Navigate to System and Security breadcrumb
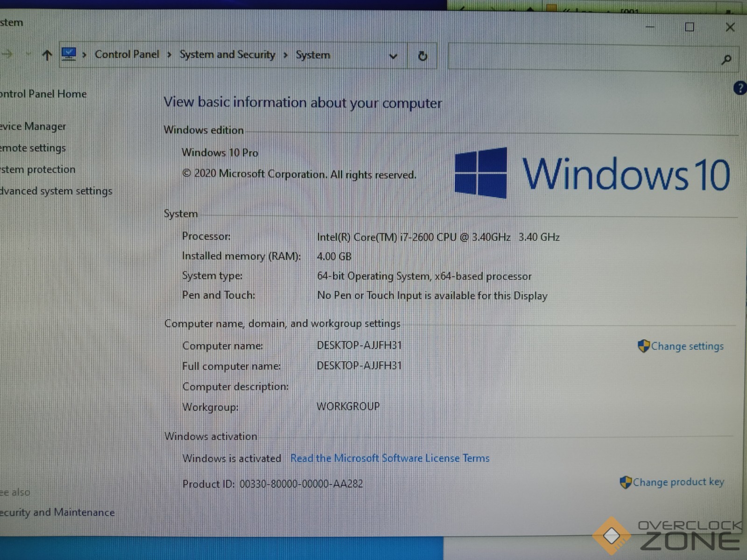 [227, 55]
